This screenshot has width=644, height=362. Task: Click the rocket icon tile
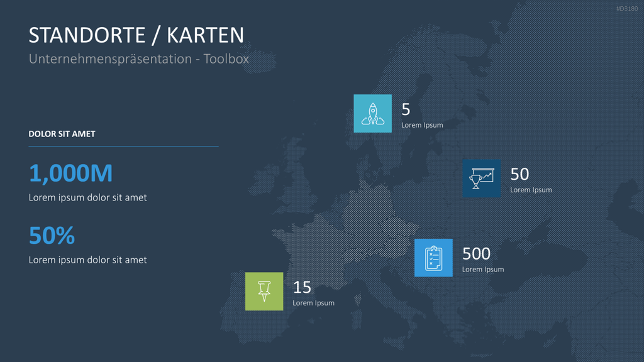click(372, 113)
